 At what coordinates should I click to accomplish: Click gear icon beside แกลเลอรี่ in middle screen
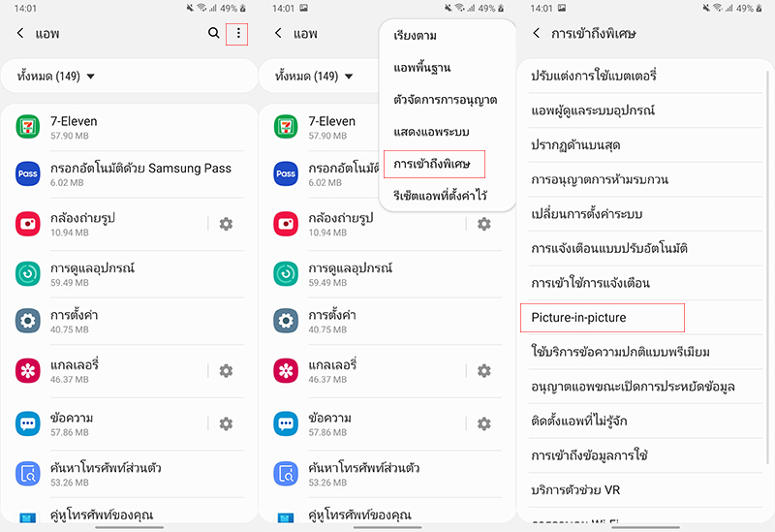(483, 371)
